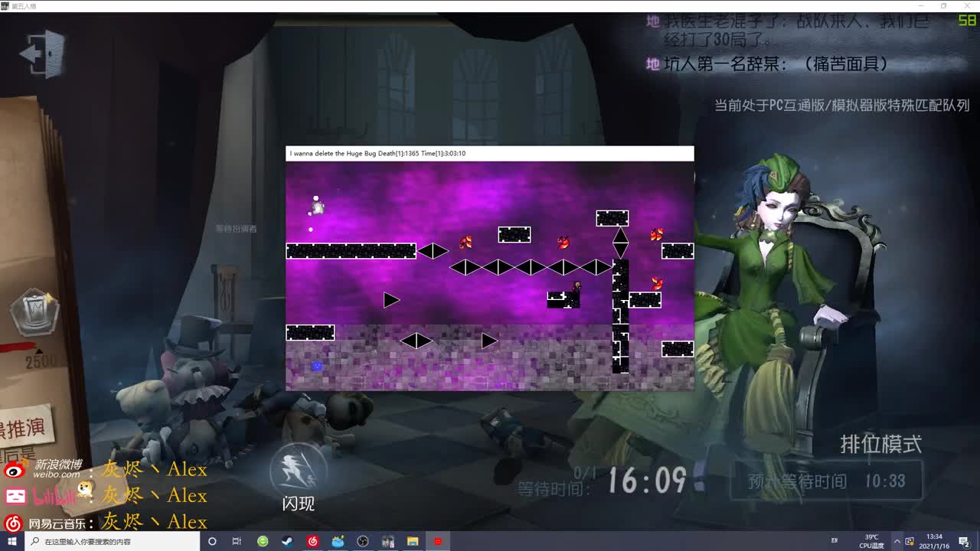Click the EN input language indicator
This screenshot has height=551, width=980.
click(x=834, y=540)
